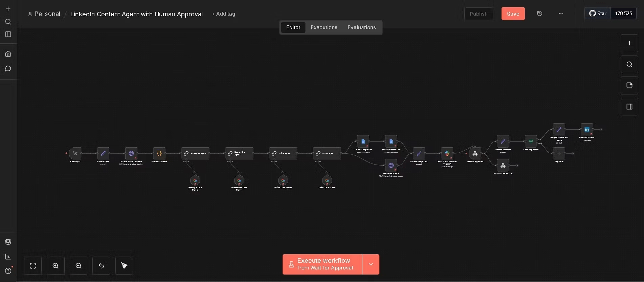Image resolution: width=644 pixels, height=282 pixels.
Task: Open the Personal project breadcrumb
Action: [x=44, y=14]
